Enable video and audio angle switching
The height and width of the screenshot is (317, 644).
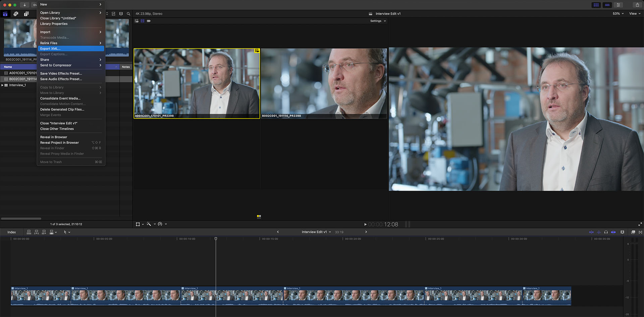point(137,21)
